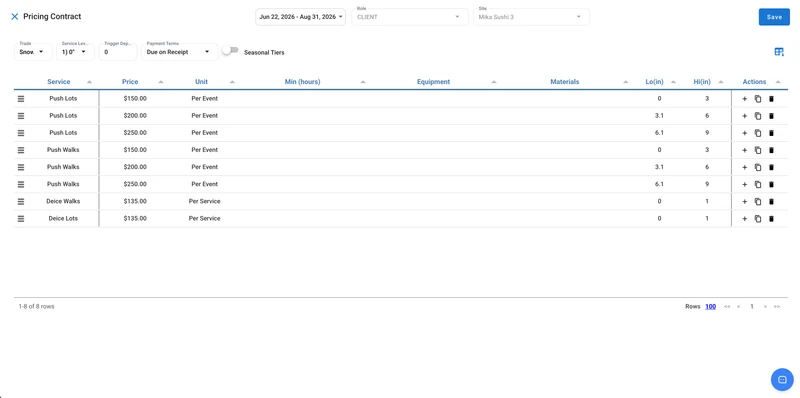Add a row after Push Lots $200.00

coord(744,116)
